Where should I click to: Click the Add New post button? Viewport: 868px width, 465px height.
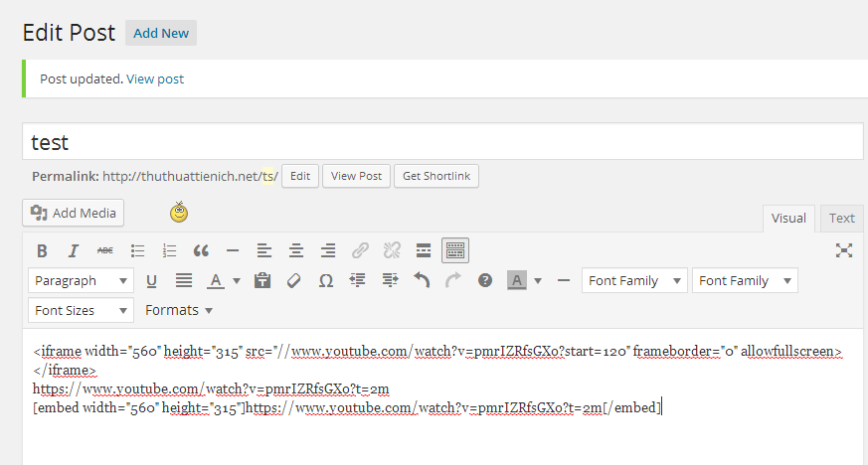pos(161,33)
